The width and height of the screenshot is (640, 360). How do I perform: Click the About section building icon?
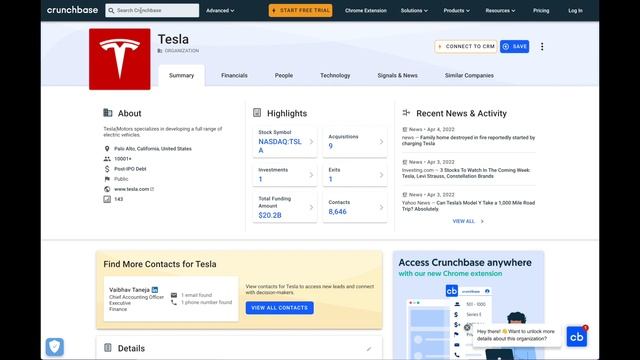[108, 113]
